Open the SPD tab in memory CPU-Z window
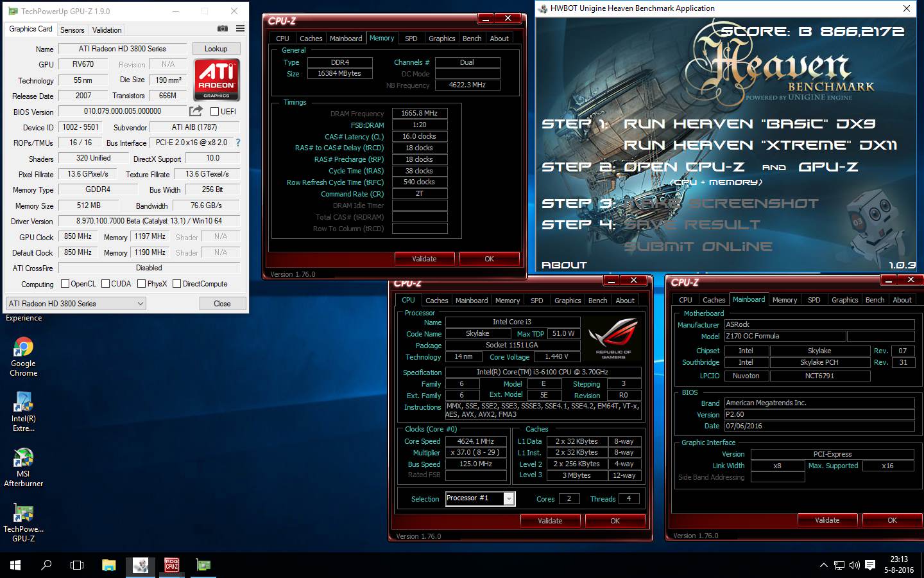Image resolution: width=924 pixels, height=578 pixels. pyautogui.click(x=411, y=39)
